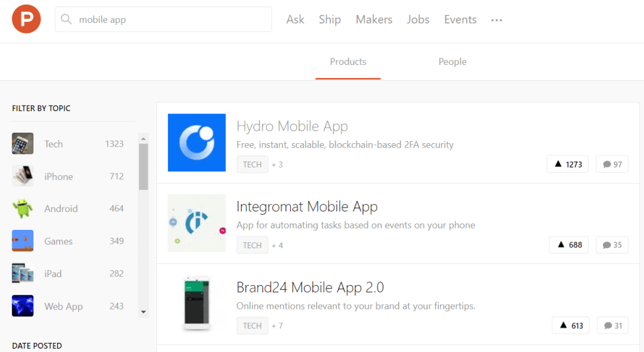Open the more options ellipsis menu
644x352 pixels.
coord(497,20)
